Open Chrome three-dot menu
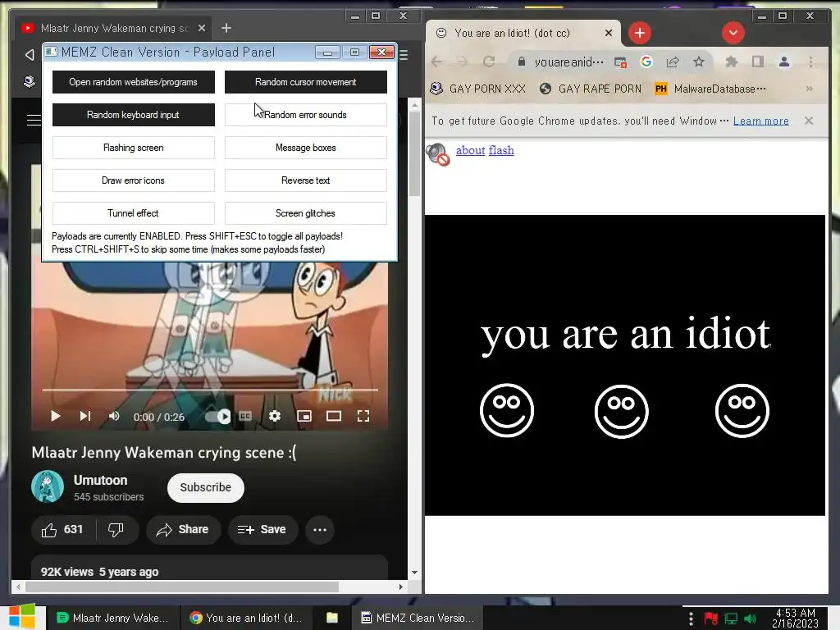Screen dimensions: 840x630 click(x=810, y=62)
